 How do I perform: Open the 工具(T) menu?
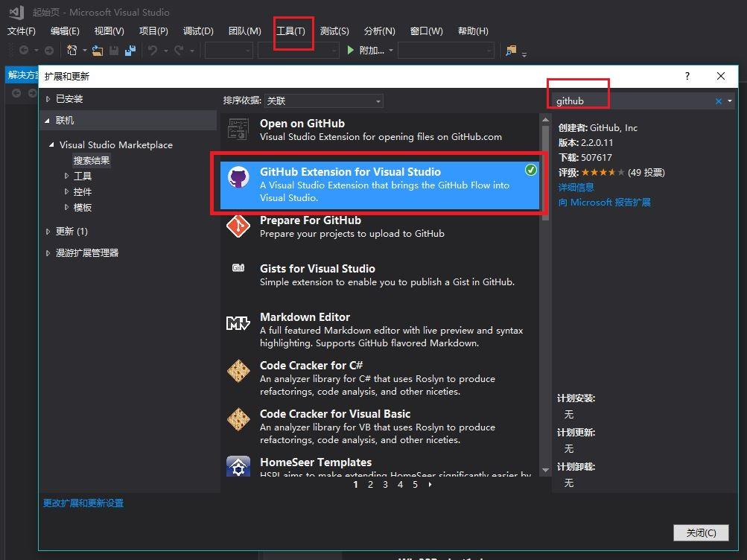point(293,31)
